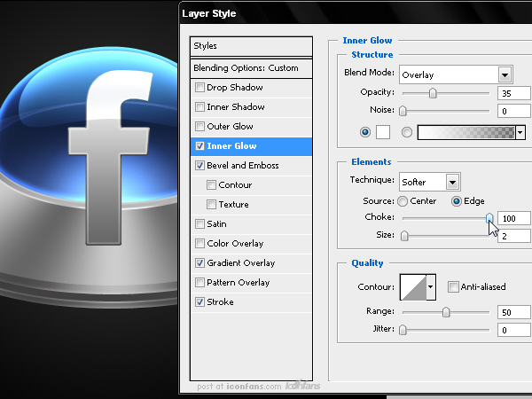The width and height of the screenshot is (532, 399).
Task: Enable the Texture sub-effect checkbox
Action: (x=211, y=205)
